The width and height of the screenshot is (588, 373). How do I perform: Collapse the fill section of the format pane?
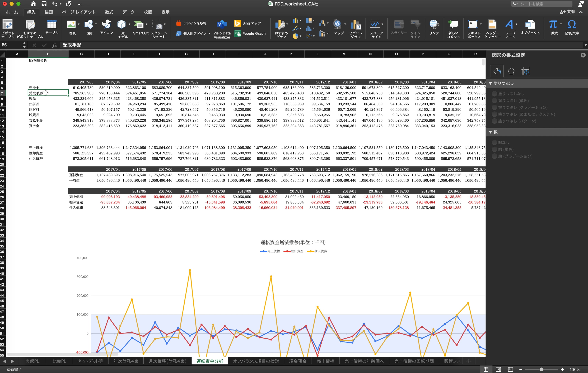tap(490, 83)
